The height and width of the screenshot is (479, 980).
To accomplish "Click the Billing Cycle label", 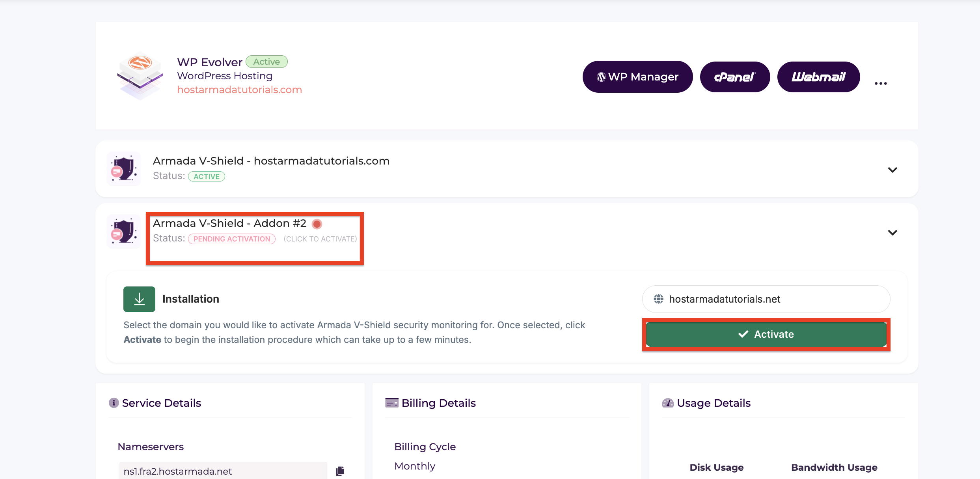I will [425, 447].
